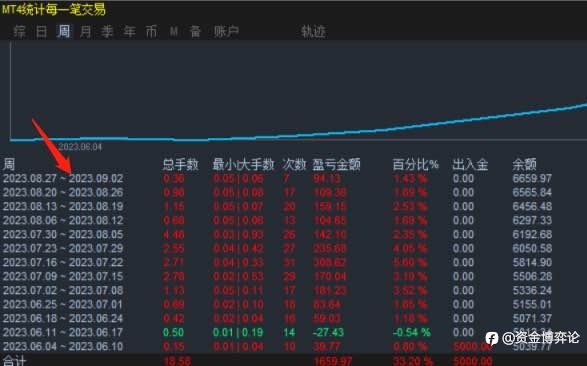Click balance value 5336.24
This screenshot has width=587, height=366.
pyautogui.click(x=532, y=290)
